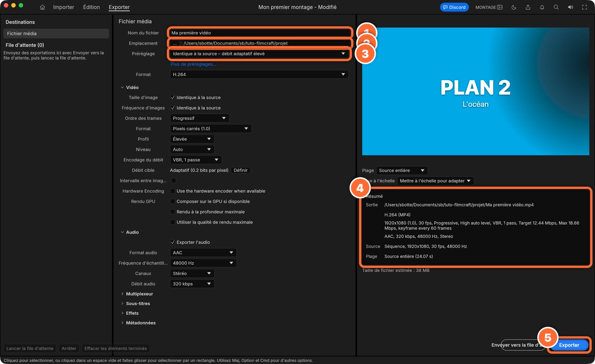Image resolution: width=595 pixels, height=364 pixels.
Task: Click Lancer la file d'attente
Action: point(30,348)
